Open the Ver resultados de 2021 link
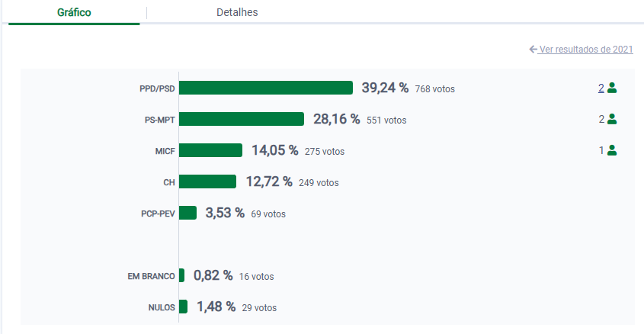Screen dimensions: 644x334 point(586,50)
